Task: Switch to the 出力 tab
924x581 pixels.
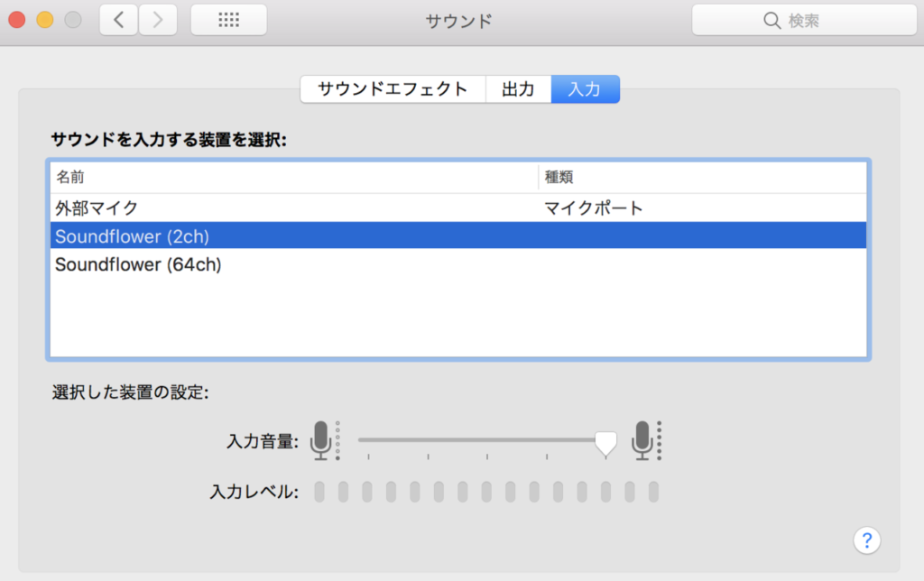Action: tap(518, 89)
